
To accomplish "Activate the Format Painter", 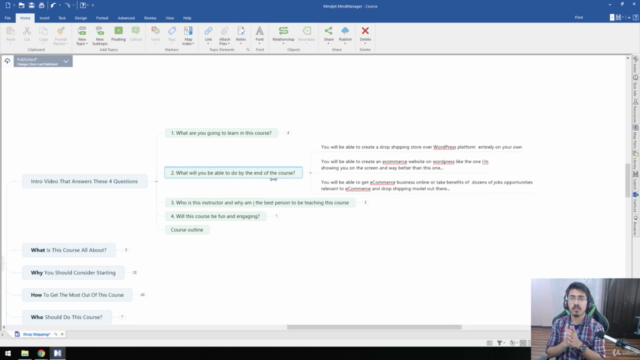I will click(60, 36).
